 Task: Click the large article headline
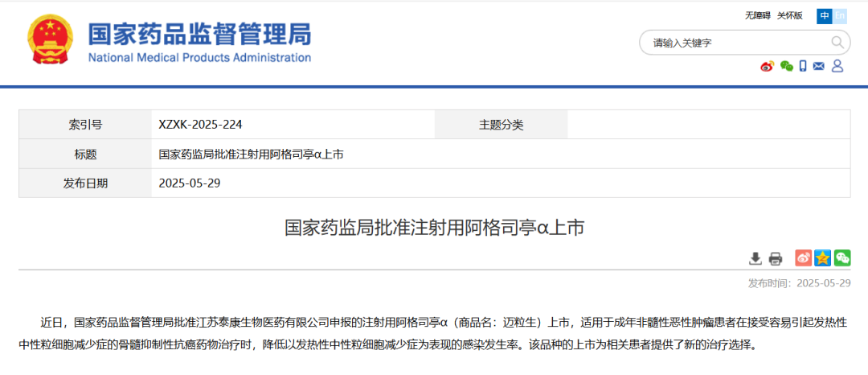[435, 228]
